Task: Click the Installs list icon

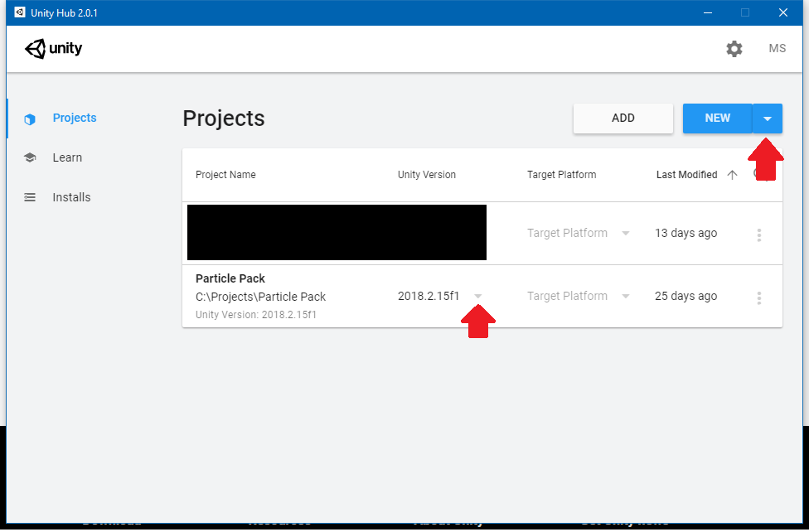Action: pyautogui.click(x=30, y=198)
